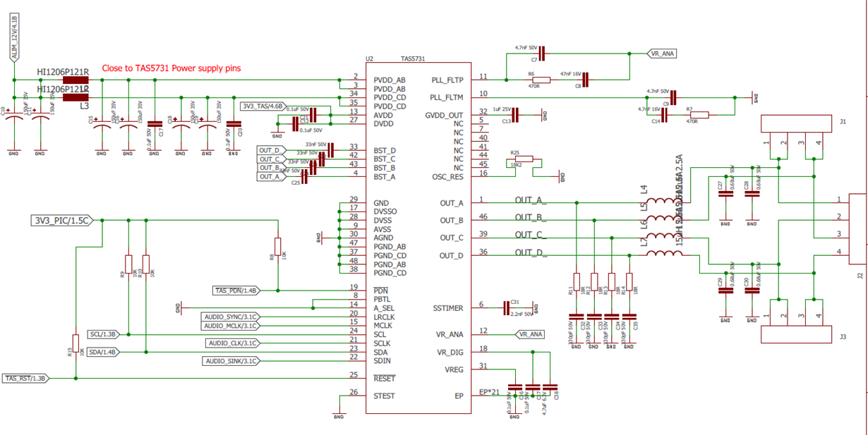Select capacitor C13 1uF 25V symbol
Image resolution: width=868 pixels, height=435 pixels.
[x=515, y=115]
